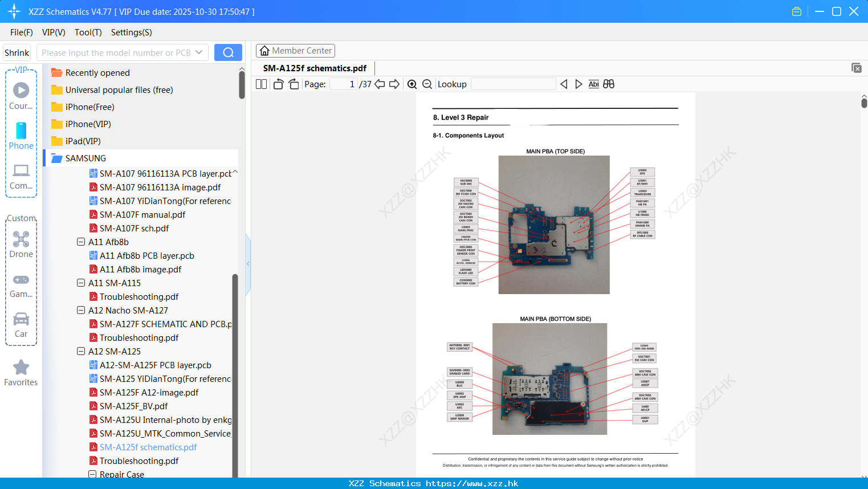
Task: Collapse the A12 Nacho SM-A127 group
Action: tap(81, 310)
